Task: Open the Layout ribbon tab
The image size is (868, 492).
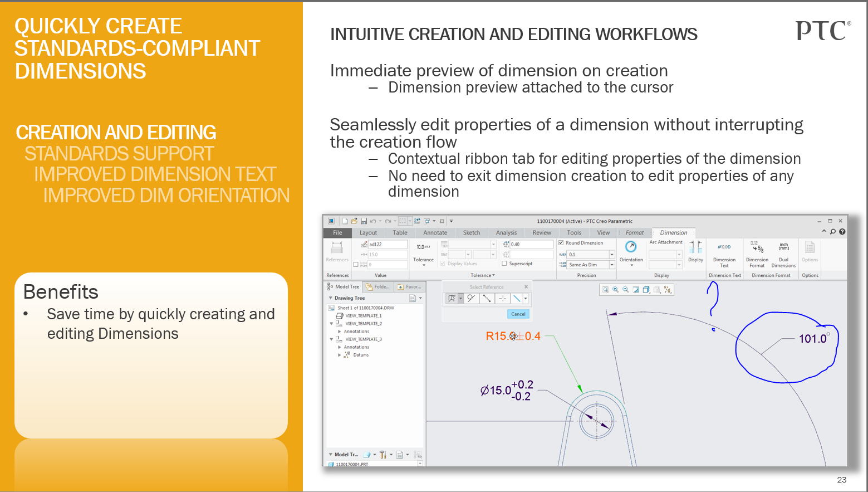Action: (368, 233)
